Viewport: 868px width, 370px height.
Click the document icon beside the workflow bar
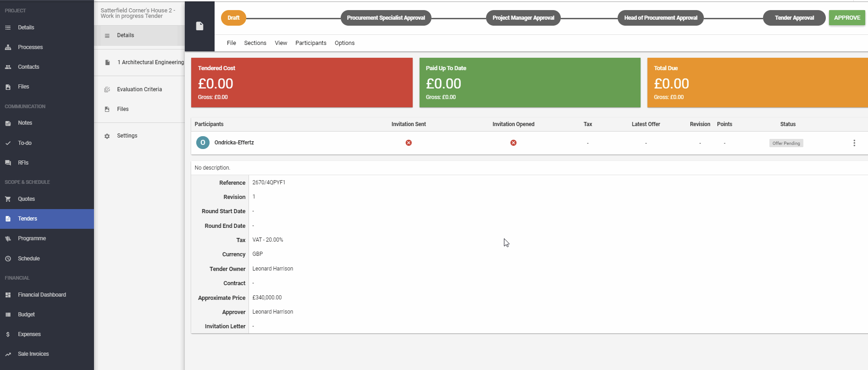click(199, 26)
